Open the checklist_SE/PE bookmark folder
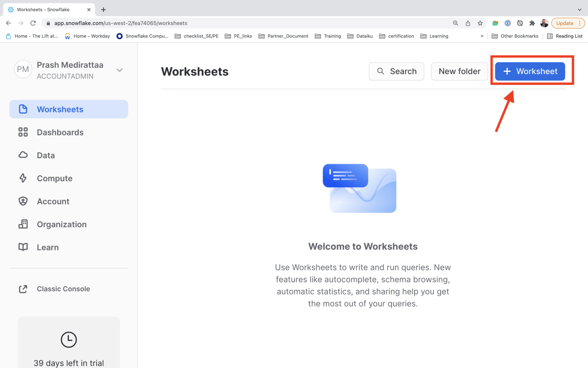The image size is (588, 368). (x=197, y=36)
